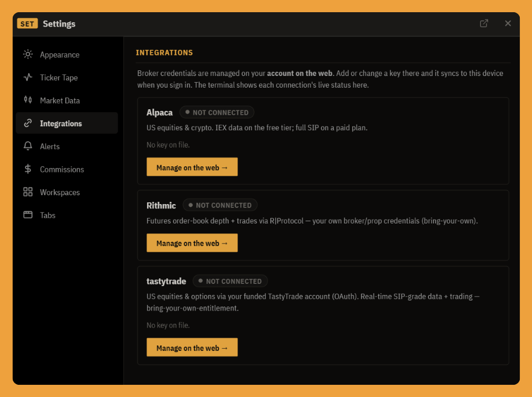This screenshot has height=397, width=532.
Task: Click Alpaca's 'No key on file.' text
Action: [x=168, y=145]
